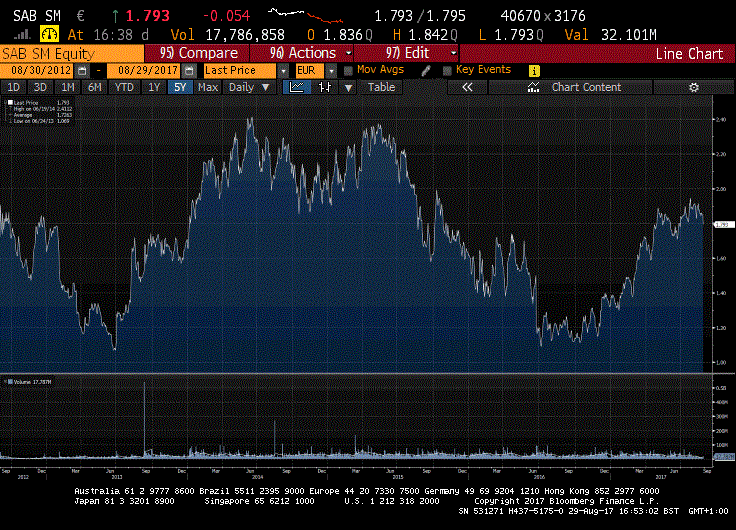Click the signal bars icon at top left
The height and width of the screenshot is (530, 736).
[x=22, y=34]
